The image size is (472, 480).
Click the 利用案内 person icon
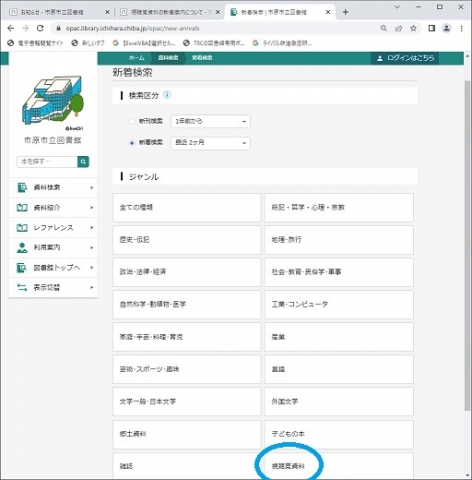[x=22, y=248]
